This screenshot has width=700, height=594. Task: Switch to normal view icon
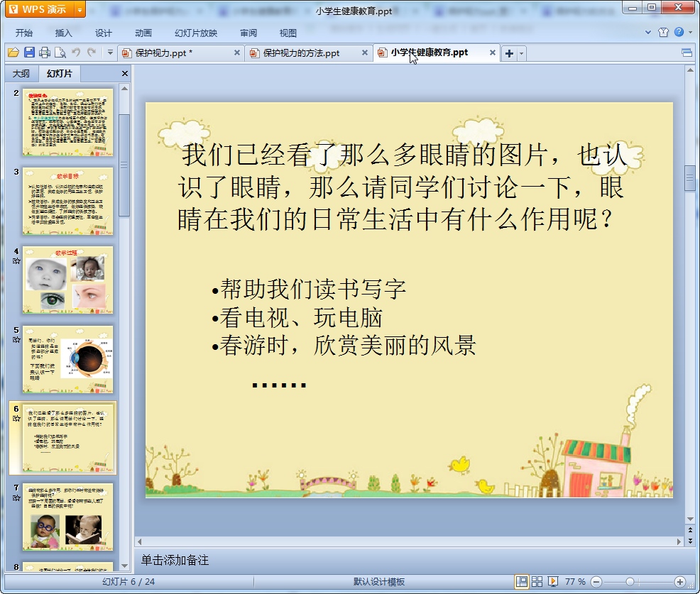[521, 581]
